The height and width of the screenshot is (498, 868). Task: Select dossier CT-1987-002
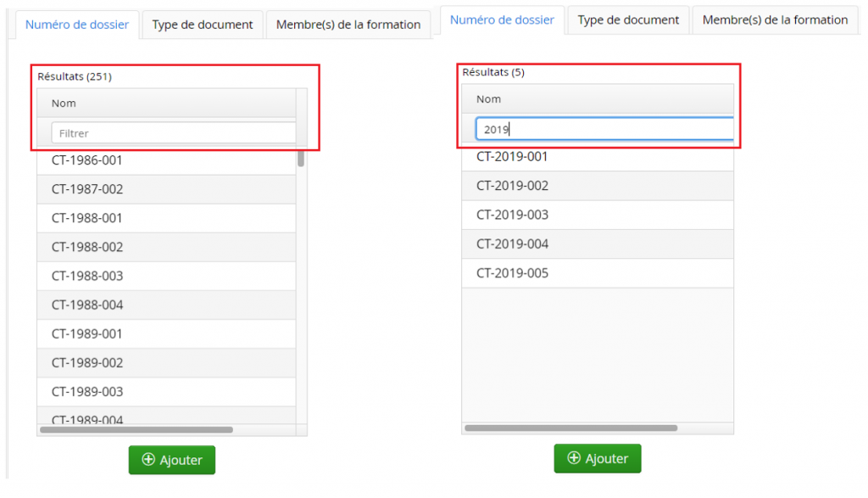point(166,189)
